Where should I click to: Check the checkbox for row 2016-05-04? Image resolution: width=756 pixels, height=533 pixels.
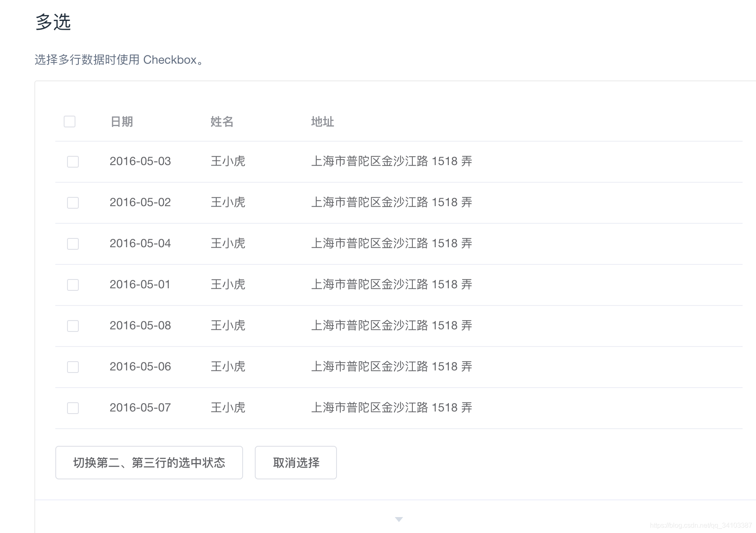coord(72,244)
